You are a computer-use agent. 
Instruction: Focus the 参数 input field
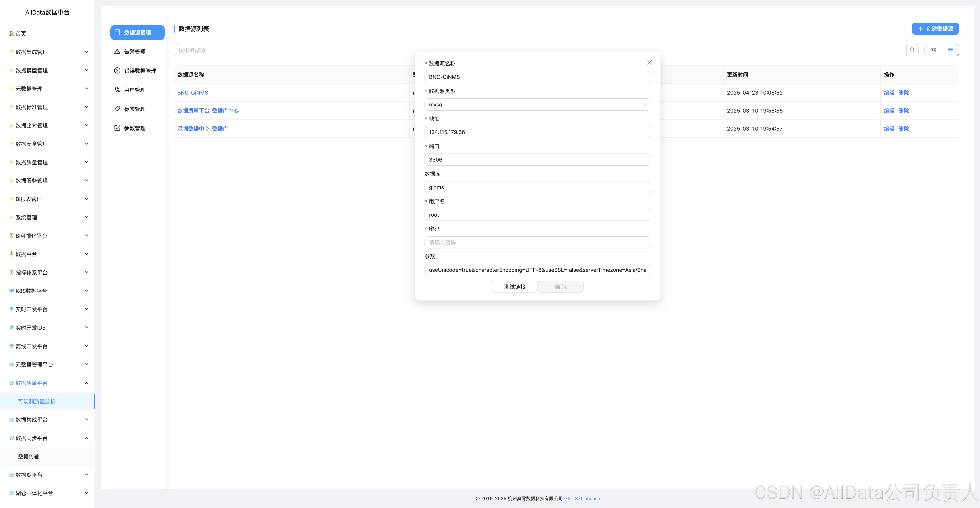pyautogui.click(x=538, y=270)
